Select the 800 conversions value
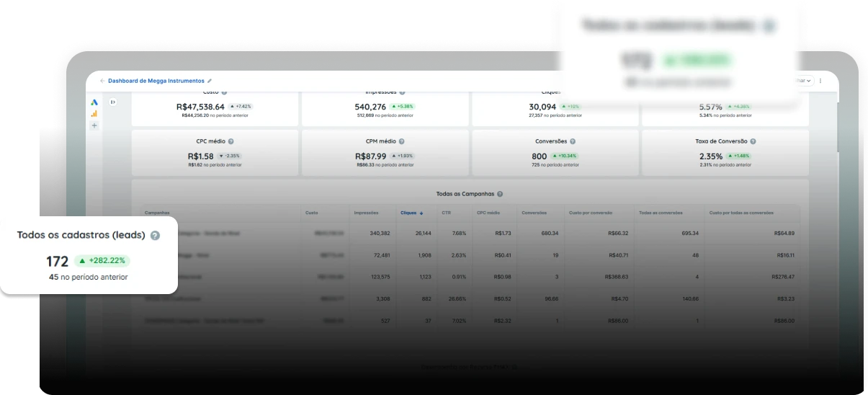The image size is (868, 395). (540, 156)
